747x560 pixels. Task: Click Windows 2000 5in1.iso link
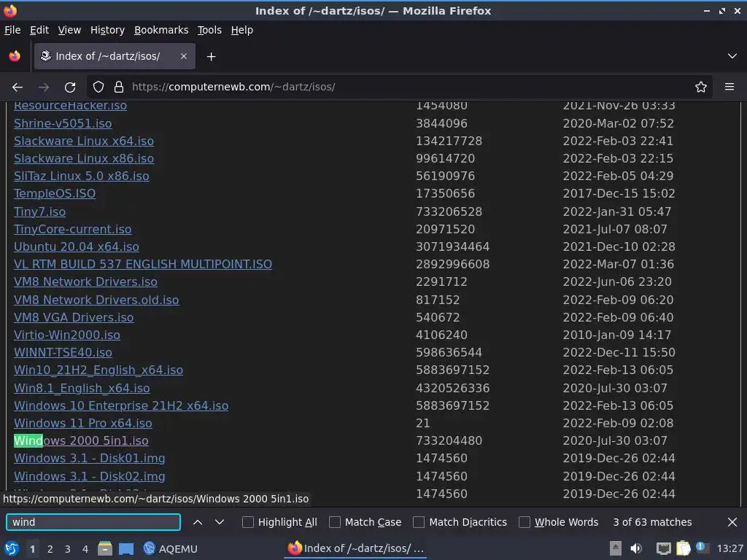pyautogui.click(x=81, y=440)
